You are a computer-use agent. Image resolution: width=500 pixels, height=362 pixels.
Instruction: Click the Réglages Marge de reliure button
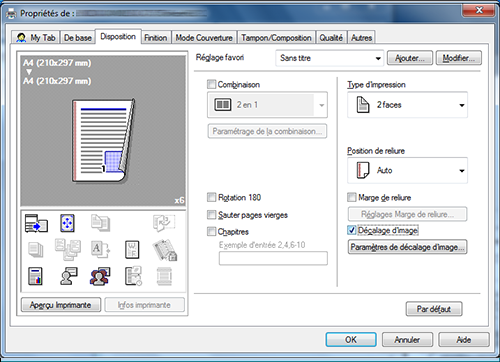(407, 214)
